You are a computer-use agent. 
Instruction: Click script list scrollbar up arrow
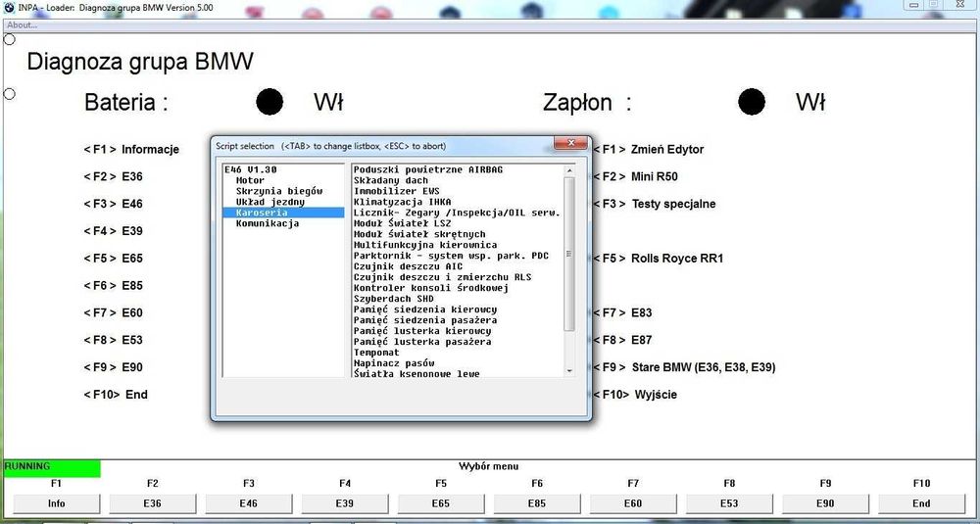click(568, 169)
